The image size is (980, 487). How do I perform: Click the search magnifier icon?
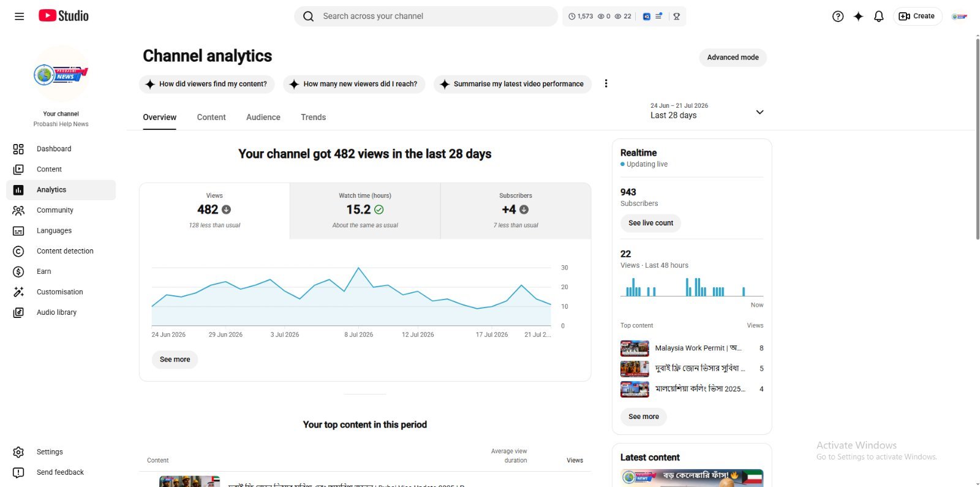pyautogui.click(x=309, y=17)
